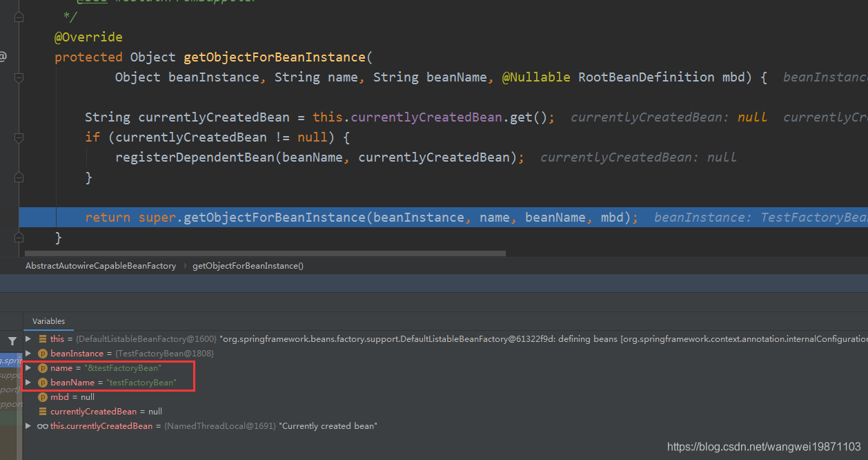Image resolution: width=868 pixels, height=460 pixels.
Task: Expand the this.currentlyCreatedBean watch node
Action: 28,426
